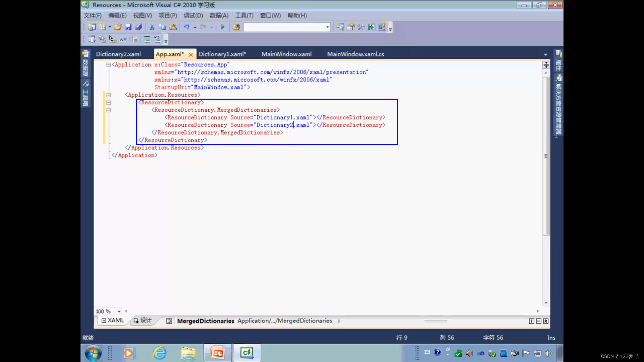The width and height of the screenshot is (644, 362).
Task: Click the Cut scissors icon
Action: pos(152,27)
